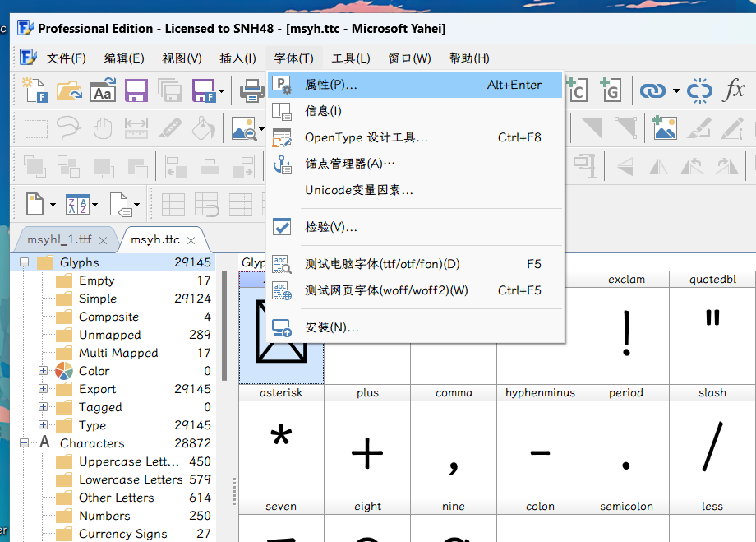The width and height of the screenshot is (756, 542).
Task: Click the Save Font As icon
Action: tap(204, 90)
